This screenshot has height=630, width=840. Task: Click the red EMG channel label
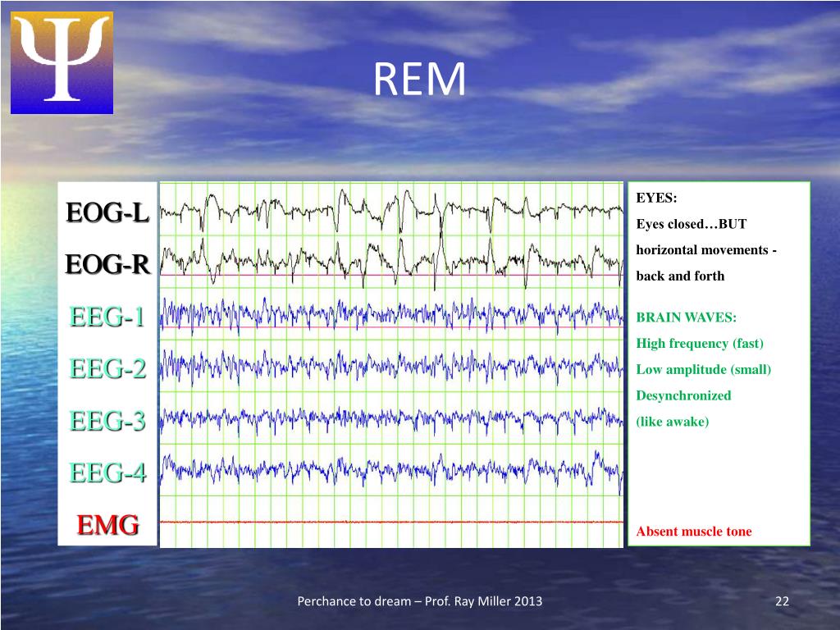[107, 525]
